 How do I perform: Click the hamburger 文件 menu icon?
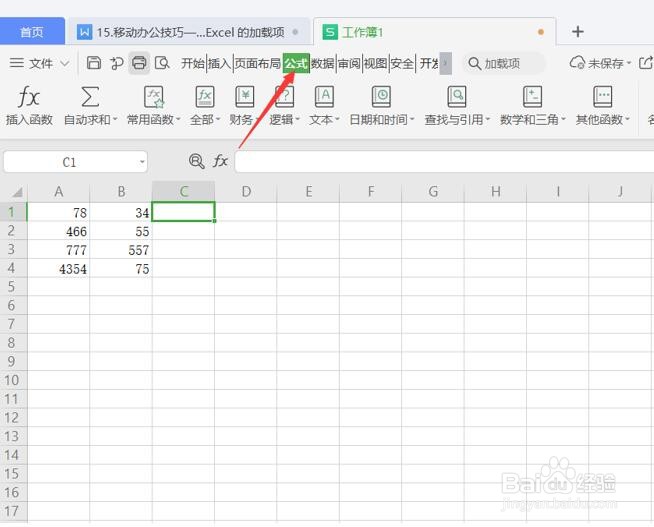pos(17,63)
